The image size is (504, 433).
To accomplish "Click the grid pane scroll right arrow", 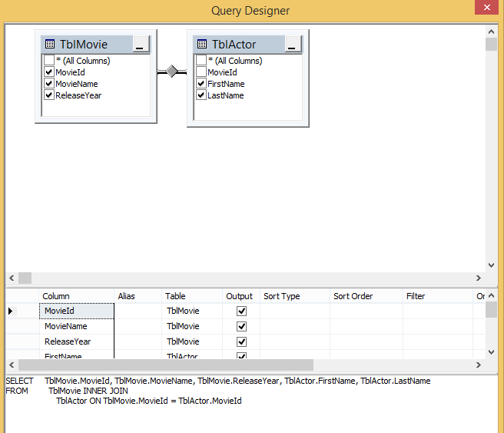I will pos(479,365).
